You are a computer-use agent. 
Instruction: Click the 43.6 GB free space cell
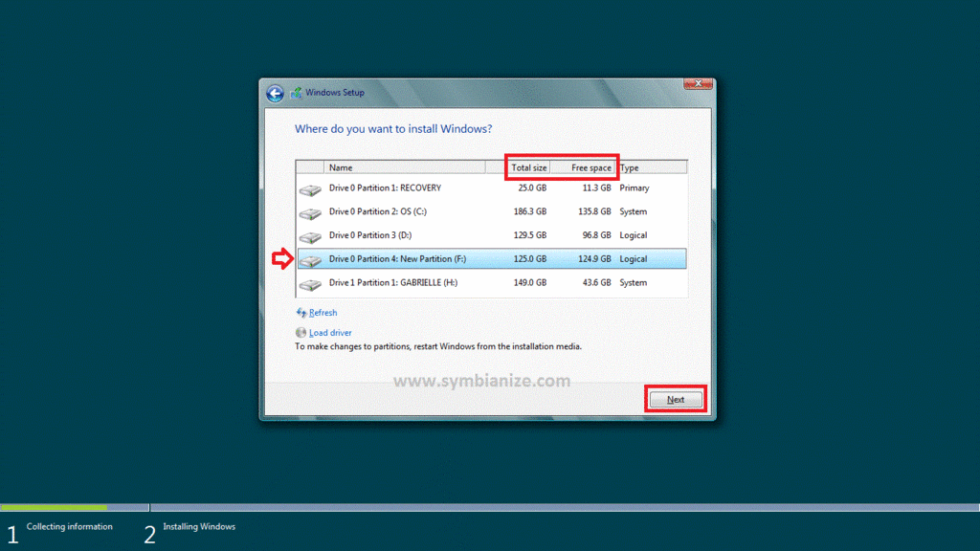pos(597,283)
